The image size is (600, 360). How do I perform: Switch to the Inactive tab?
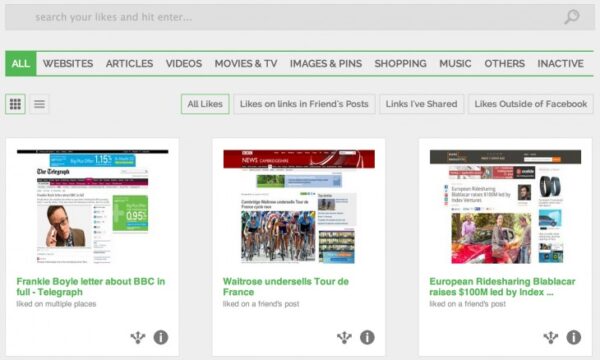(561, 64)
